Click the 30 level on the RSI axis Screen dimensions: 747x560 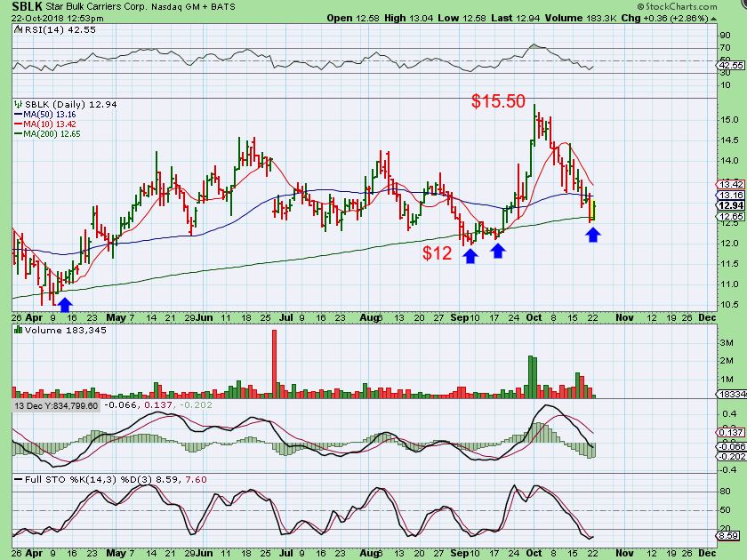click(x=725, y=72)
